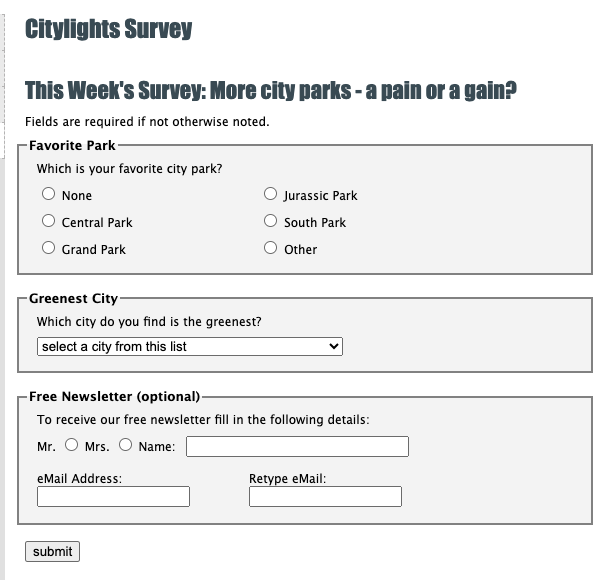Click the Retype eMail input field
The height and width of the screenshot is (580, 616).
325,496
